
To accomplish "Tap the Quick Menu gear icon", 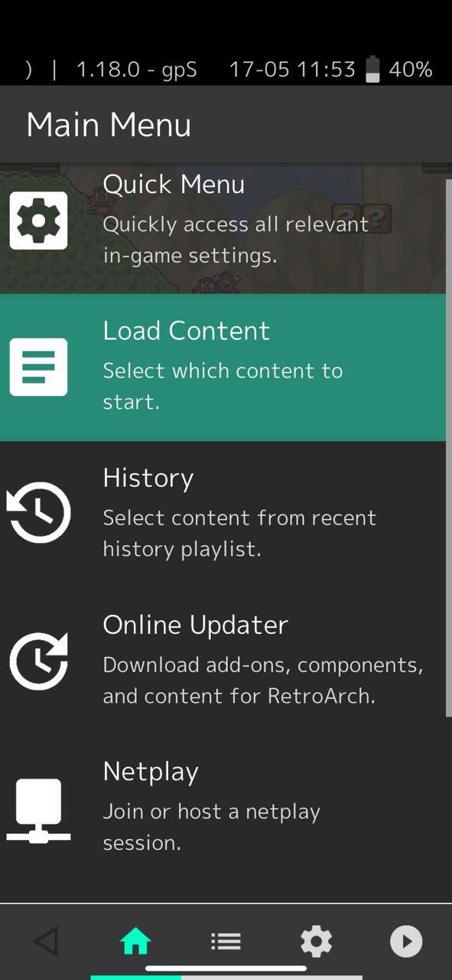I will click(x=38, y=220).
